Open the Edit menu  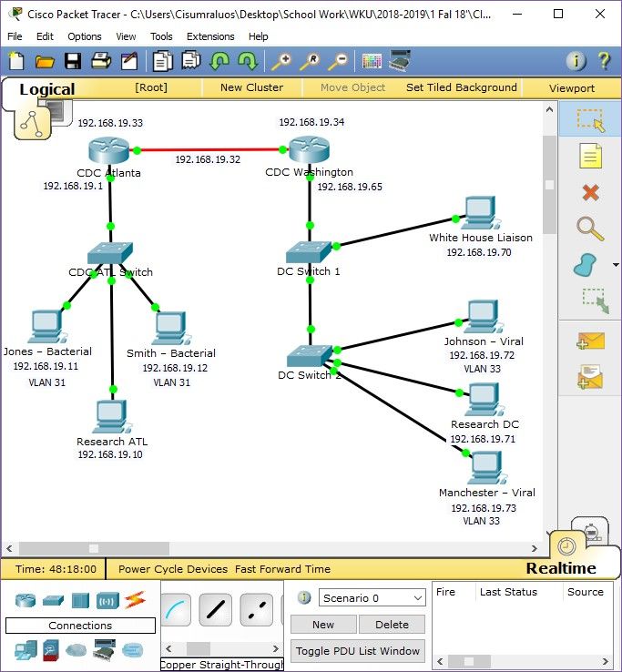tap(45, 36)
